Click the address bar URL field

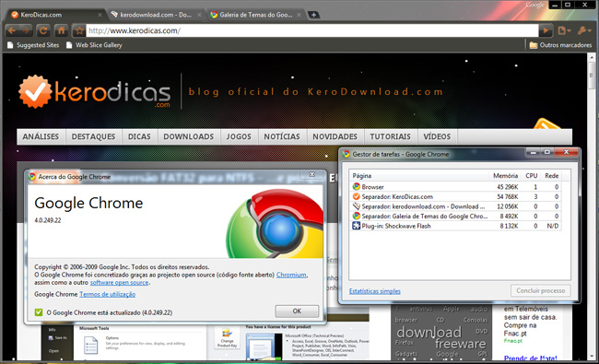click(312, 30)
